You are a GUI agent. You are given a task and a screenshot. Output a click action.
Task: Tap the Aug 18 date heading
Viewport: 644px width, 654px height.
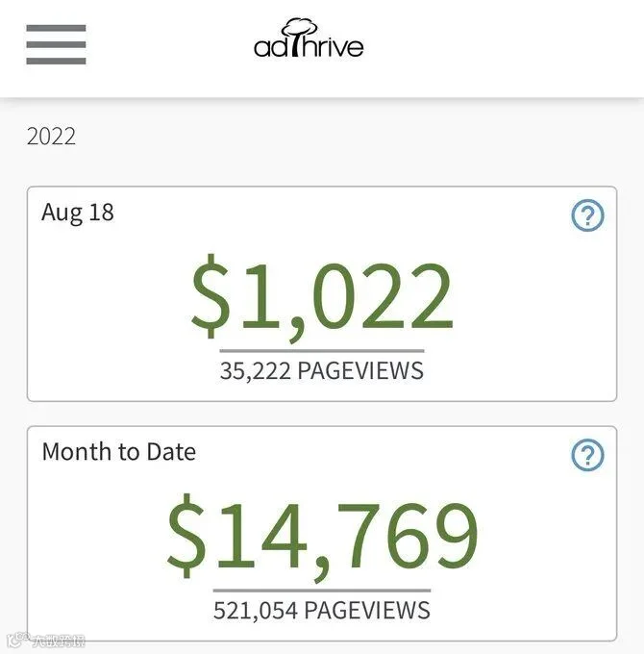78,213
